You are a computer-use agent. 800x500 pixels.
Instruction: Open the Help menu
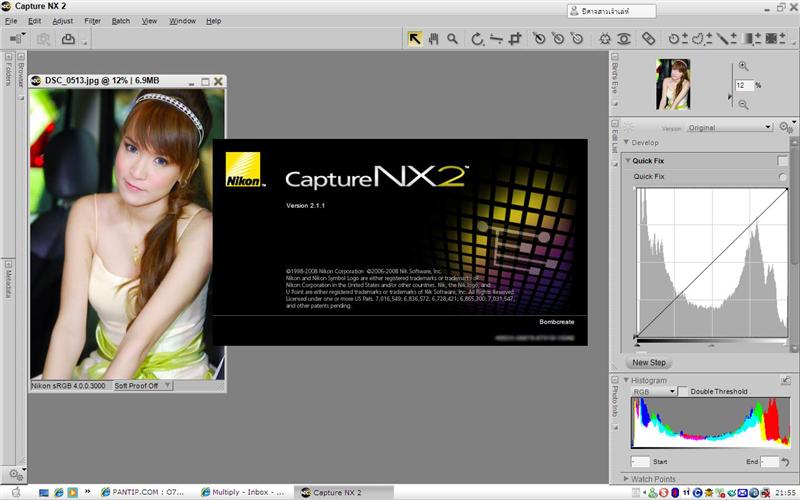(x=213, y=21)
